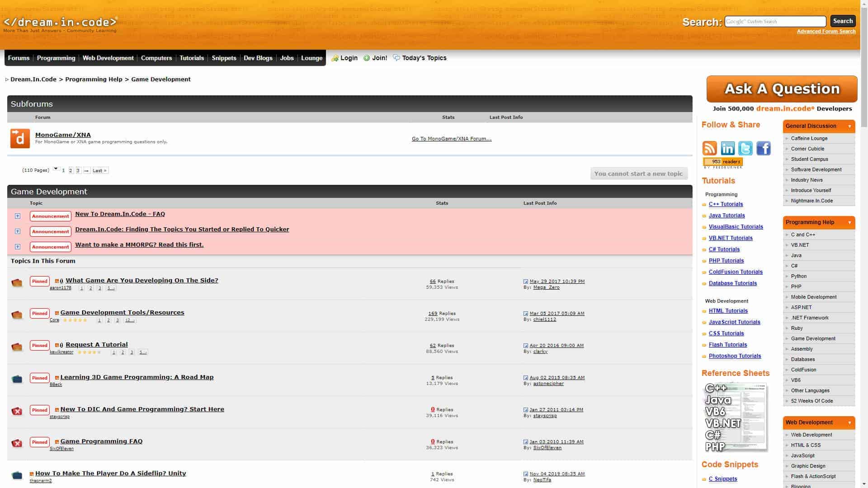868x488 pixels.
Task: Open the Snippets menu item
Action: coord(224,58)
